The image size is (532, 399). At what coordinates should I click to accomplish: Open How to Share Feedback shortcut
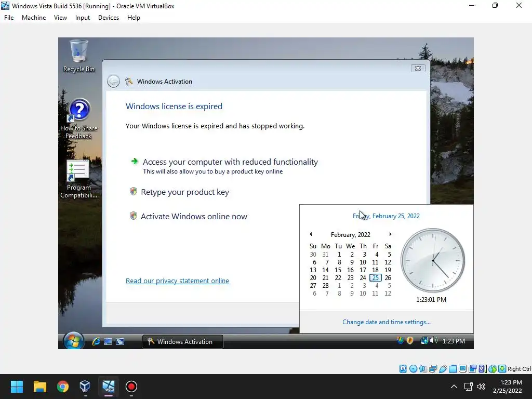[x=79, y=119]
